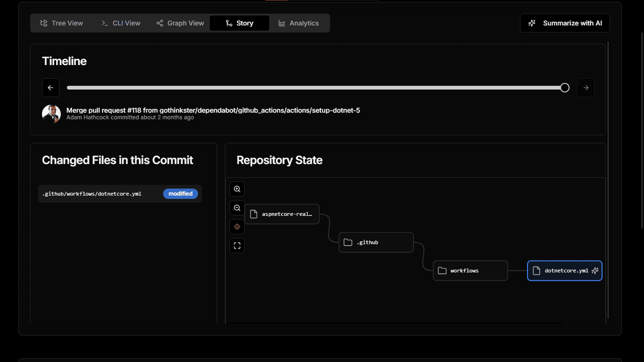Click the Summarize with AI button
This screenshot has height=362, width=644.
point(565,23)
